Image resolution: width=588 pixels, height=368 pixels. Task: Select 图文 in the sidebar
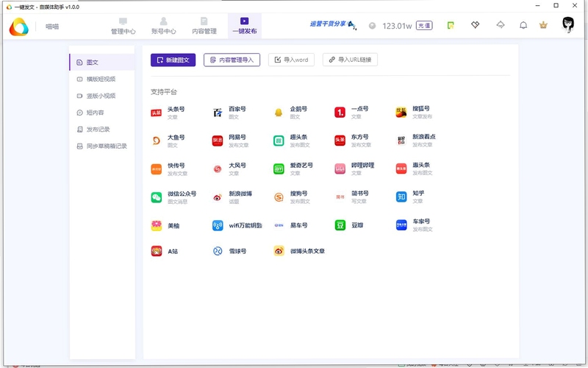(x=102, y=63)
